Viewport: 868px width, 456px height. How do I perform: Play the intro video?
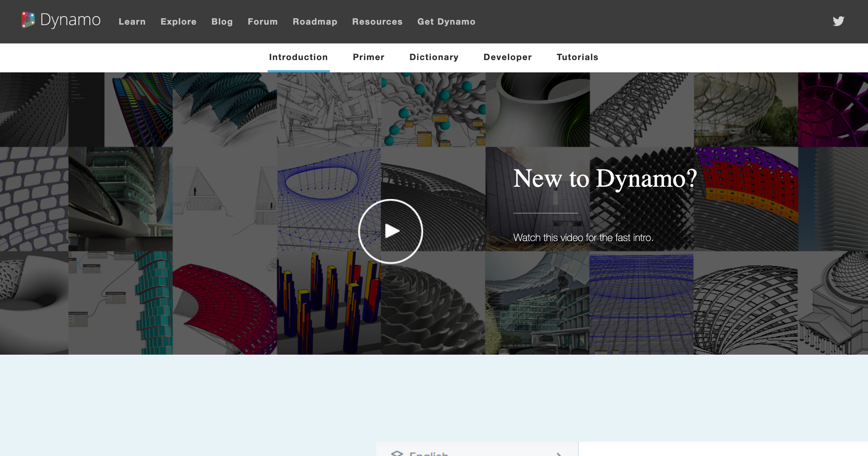[x=391, y=231]
